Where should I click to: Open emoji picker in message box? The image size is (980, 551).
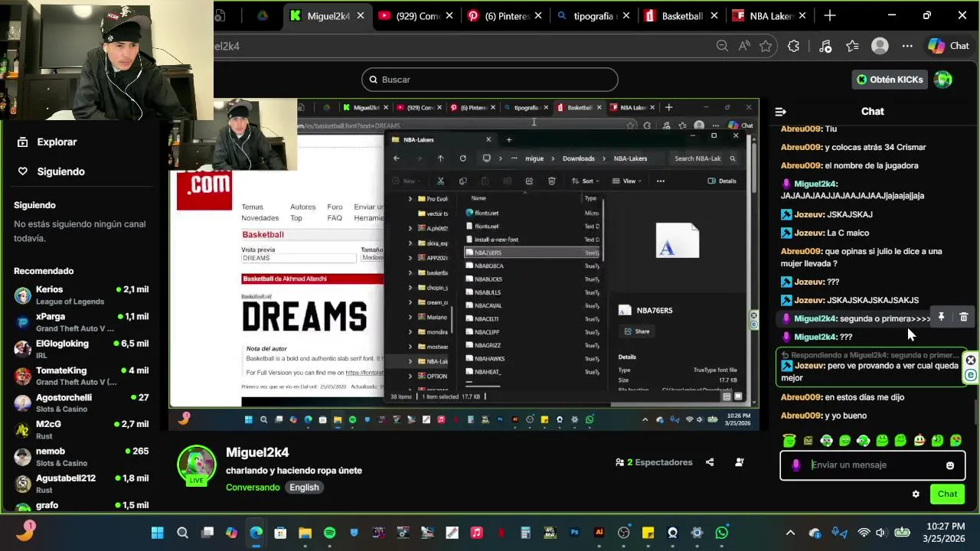coord(950,465)
